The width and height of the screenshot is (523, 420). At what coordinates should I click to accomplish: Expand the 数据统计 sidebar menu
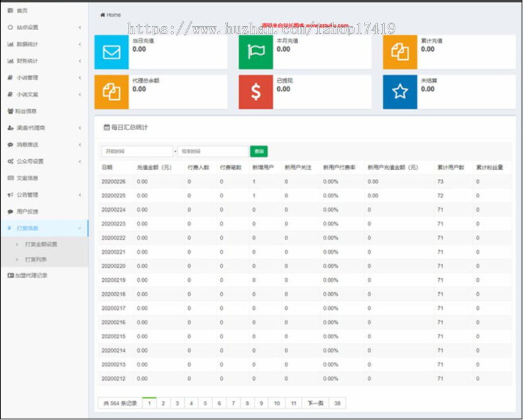(x=44, y=44)
